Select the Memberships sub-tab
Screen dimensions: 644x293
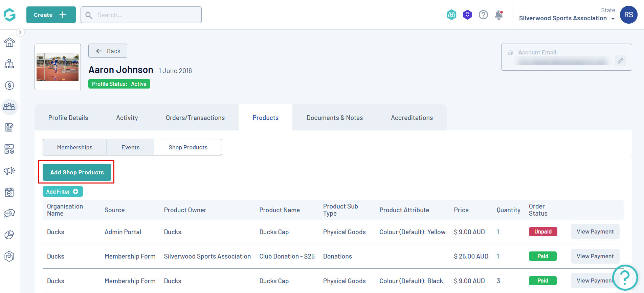(75, 147)
